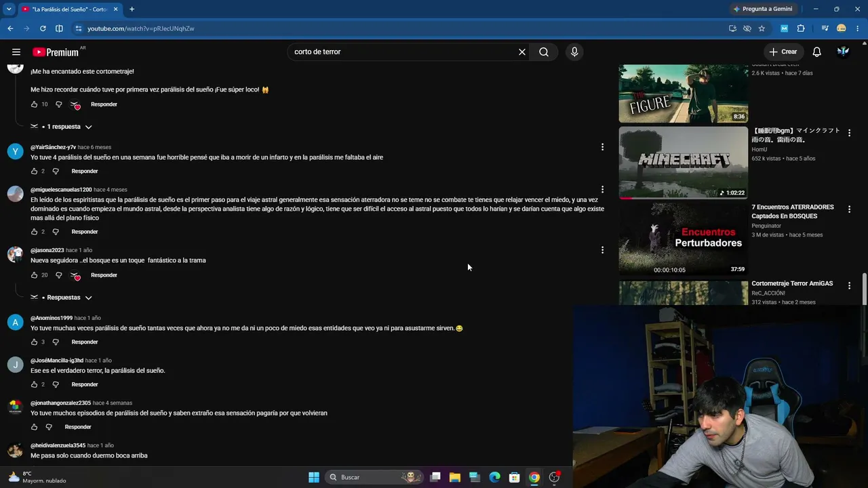The width and height of the screenshot is (868, 488).
Task: Open options menu for @YairSánchez-y7v comment
Action: pos(602,147)
